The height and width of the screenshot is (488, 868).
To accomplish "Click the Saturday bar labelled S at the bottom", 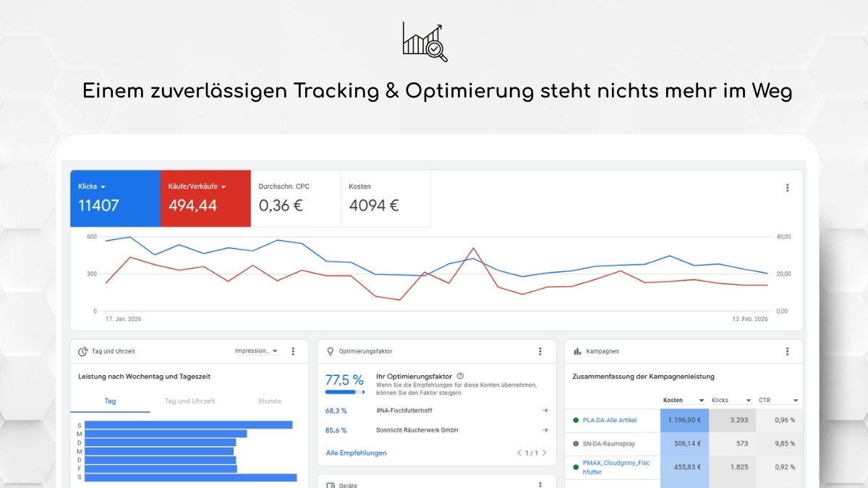I will [191, 477].
